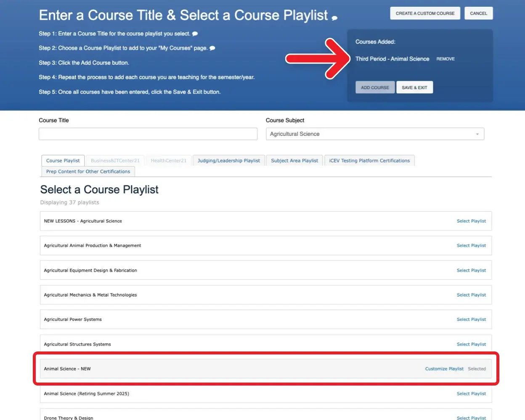Click the NEW LESSONS - Agricultural Science name
Image resolution: width=525 pixels, height=420 pixels.
pos(83,221)
